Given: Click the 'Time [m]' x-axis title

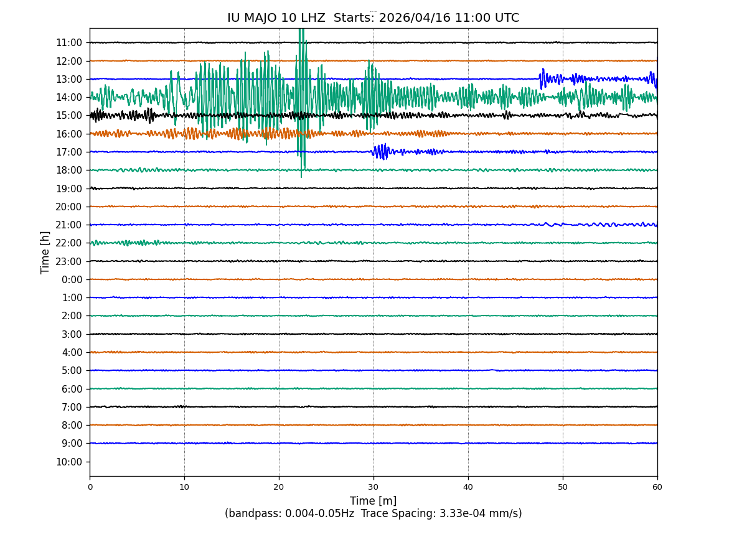Looking at the screenshot, I should (373, 501).
